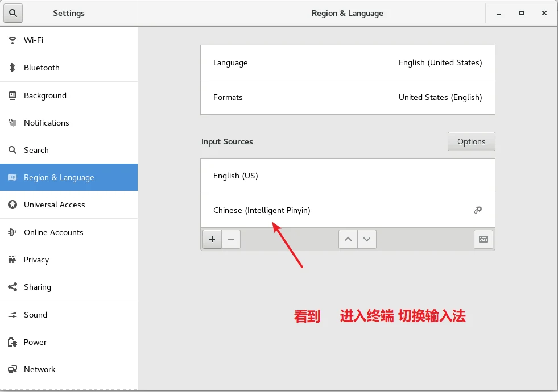This screenshot has width=558, height=392.
Task: Change Formats row United States (English)
Action: [348, 97]
